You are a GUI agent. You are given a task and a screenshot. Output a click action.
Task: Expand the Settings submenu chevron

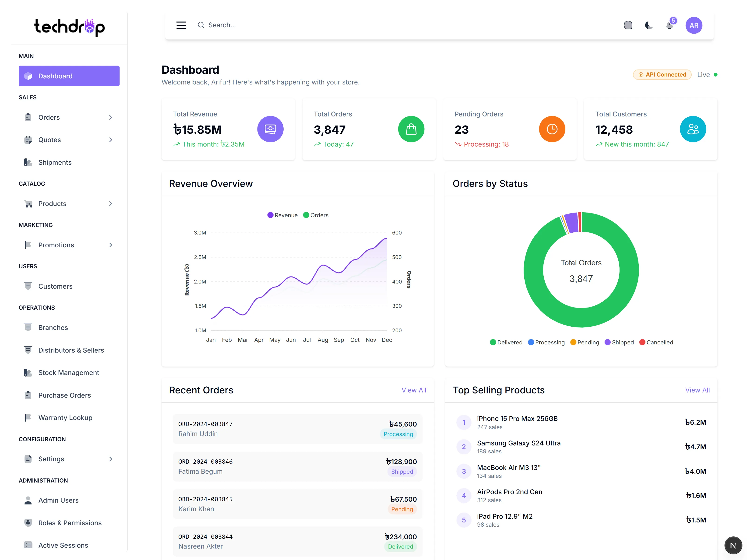pyautogui.click(x=110, y=459)
